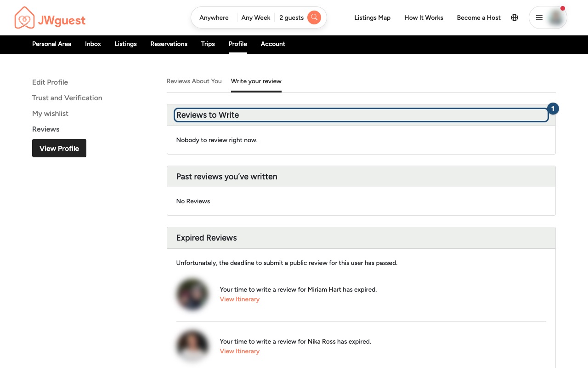Image resolution: width=588 pixels, height=368 pixels.
Task: Switch to Reviews About You tab
Action: (194, 81)
